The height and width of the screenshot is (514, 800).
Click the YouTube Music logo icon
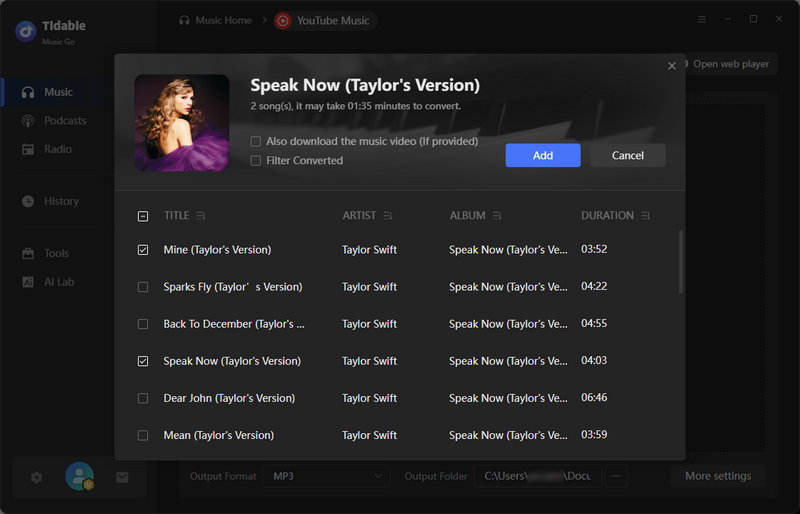point(283,21)
